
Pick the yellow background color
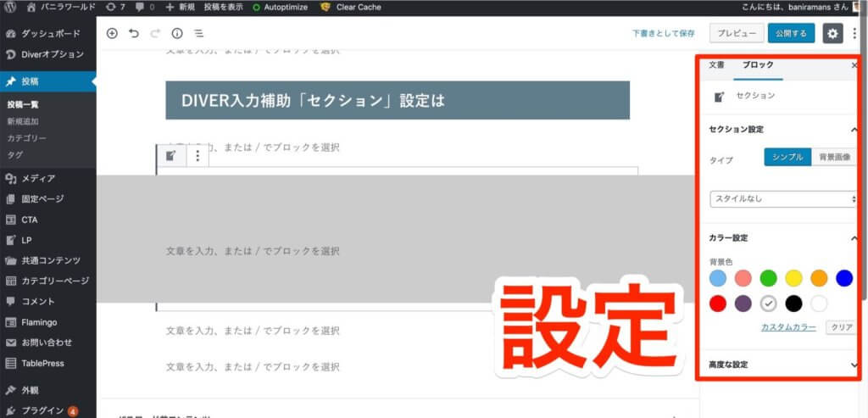click(793, 278)
